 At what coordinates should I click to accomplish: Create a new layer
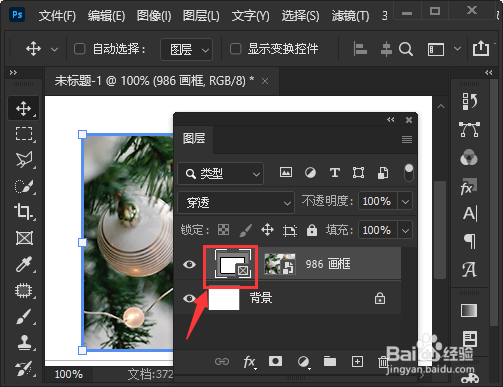[x=357, y=361]
